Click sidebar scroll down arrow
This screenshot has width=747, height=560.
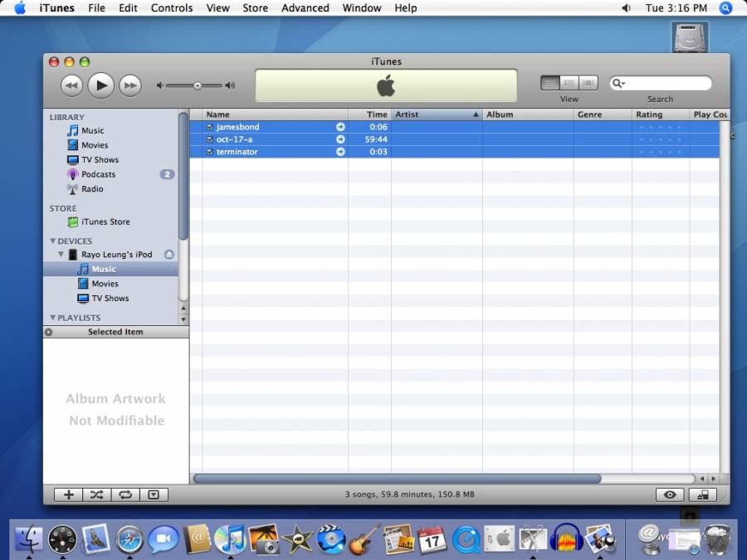(x=183, y=319)
